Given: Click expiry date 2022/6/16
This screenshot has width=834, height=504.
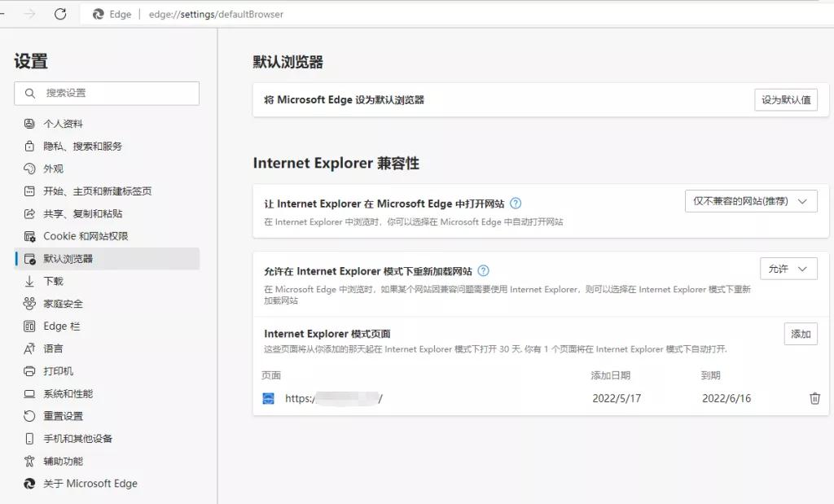Looking at the screenshot, I should click(726, 398).
